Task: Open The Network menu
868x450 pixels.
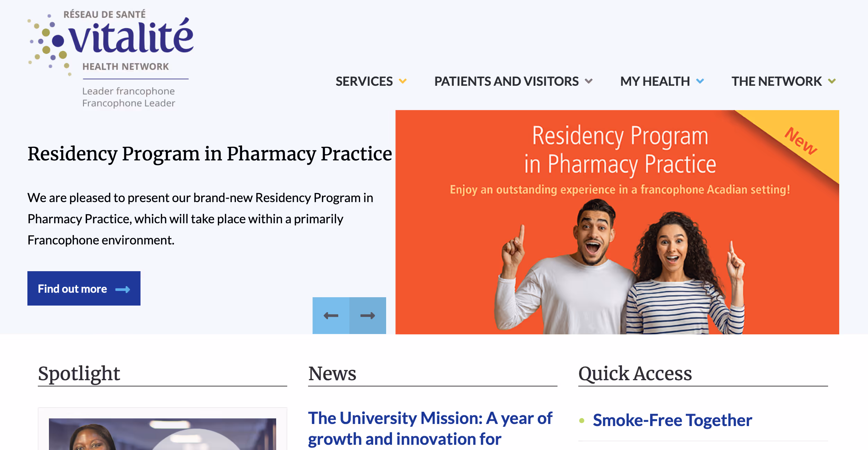Action: 776,81
